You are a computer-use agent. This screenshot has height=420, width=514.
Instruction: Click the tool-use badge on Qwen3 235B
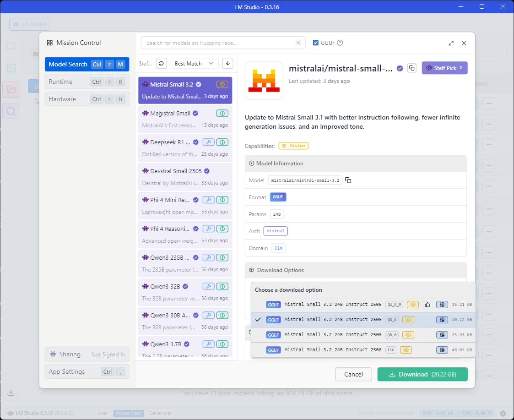point(208,257)
